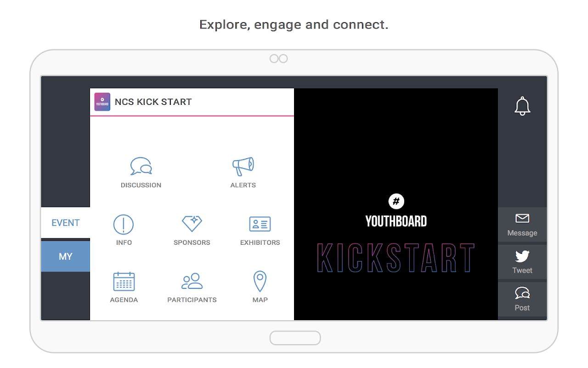The width and height of the screenshot is (588, 368).
Task: Select the Youthboard Kickstart banner image
Action: click(396, 204)
